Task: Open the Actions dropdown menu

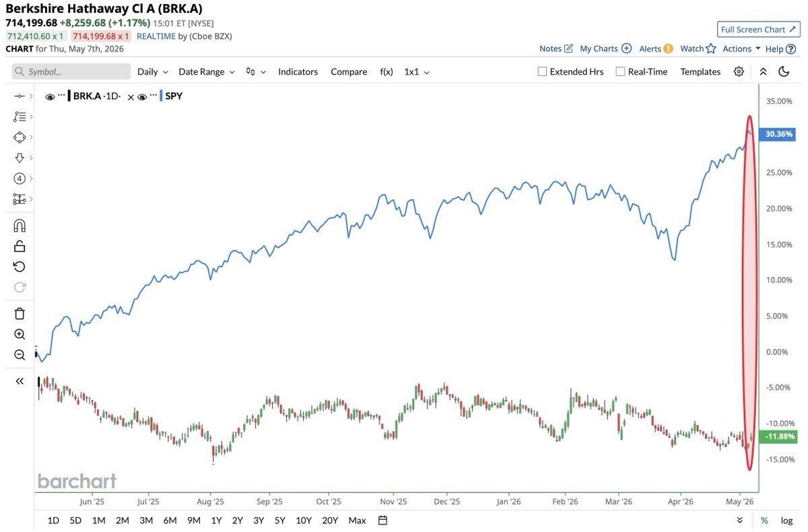Action: 741,48
